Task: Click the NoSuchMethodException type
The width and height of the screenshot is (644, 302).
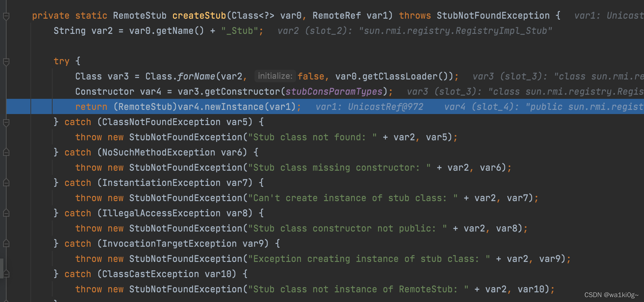Action: pos(159,152)
